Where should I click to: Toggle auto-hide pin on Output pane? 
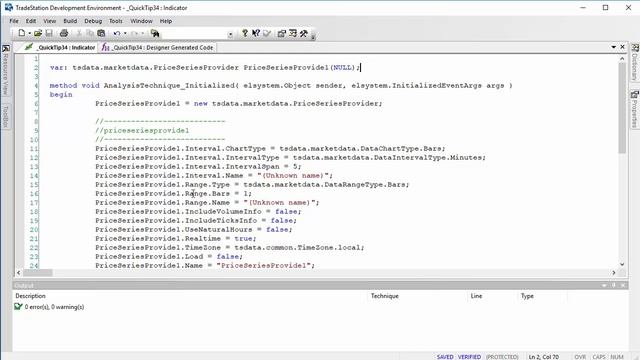(x=613, y=285)
